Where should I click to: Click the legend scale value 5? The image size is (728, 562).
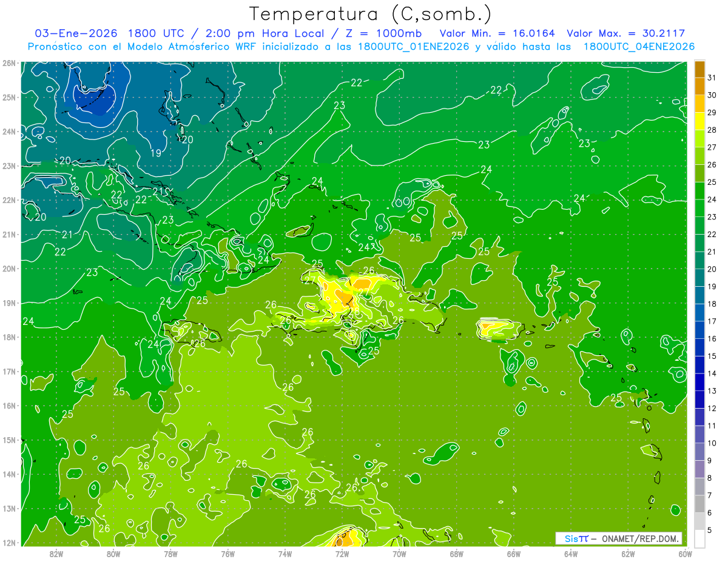coord(709,530)
